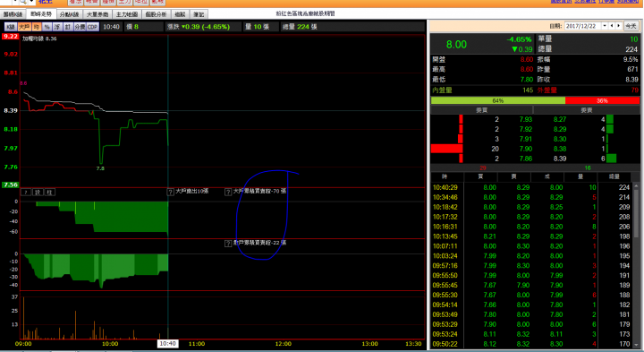The height and width of the screenshot is (352, 644).
Task: Click the ? icon beside 散戶累積買賣超-22張
Action: point(228,244)
